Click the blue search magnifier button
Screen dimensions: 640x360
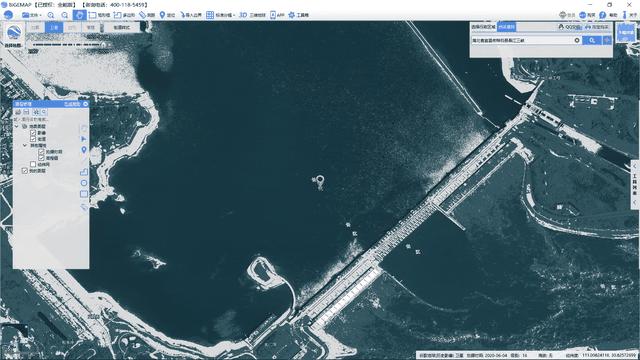point(592,40)
